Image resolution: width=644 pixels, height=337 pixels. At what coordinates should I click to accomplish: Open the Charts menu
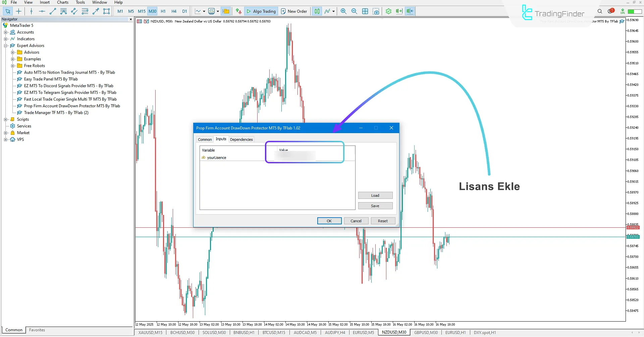62,2
